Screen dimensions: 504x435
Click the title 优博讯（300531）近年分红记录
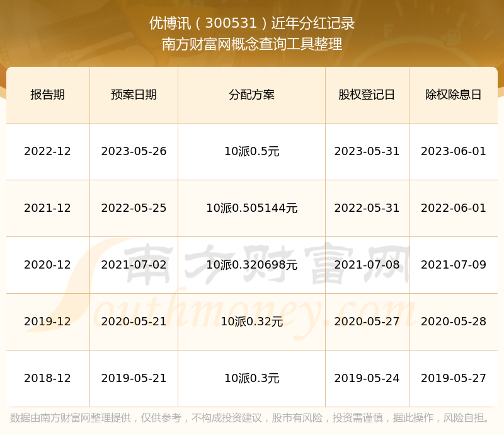(252, 23)
